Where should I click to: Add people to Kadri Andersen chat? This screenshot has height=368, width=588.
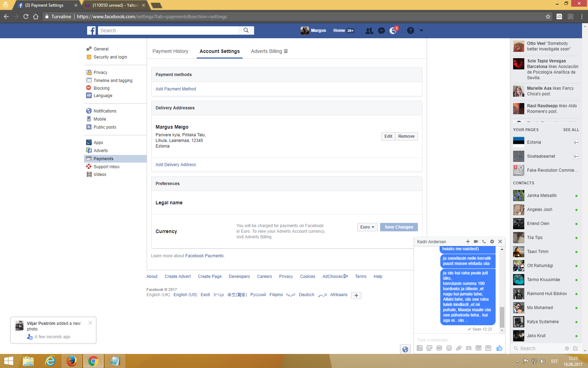(468, 241)
